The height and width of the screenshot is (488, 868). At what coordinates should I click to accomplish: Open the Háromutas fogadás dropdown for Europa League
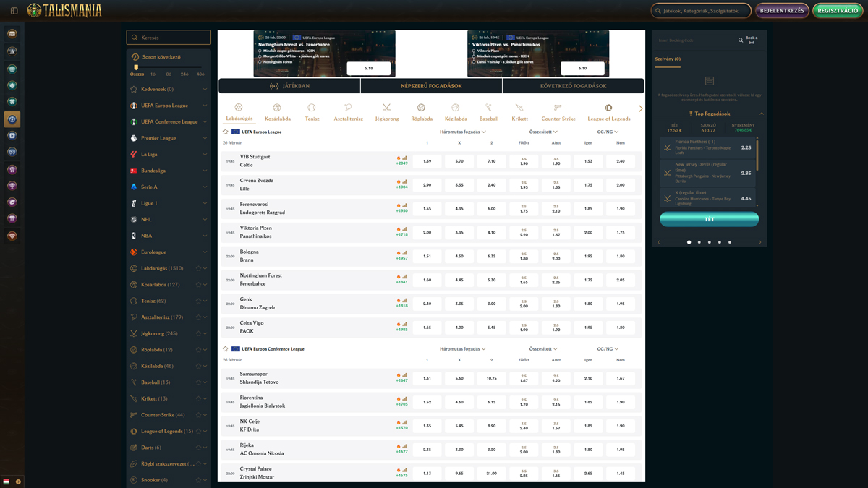[463, 132]
